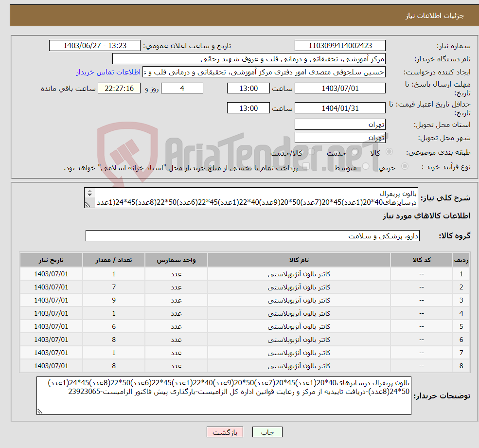Click quantity 6 in table row 5

[114, 327]
